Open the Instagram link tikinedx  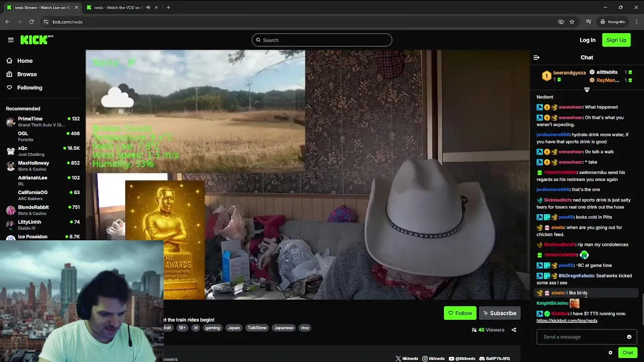click(x=434, y=358)
